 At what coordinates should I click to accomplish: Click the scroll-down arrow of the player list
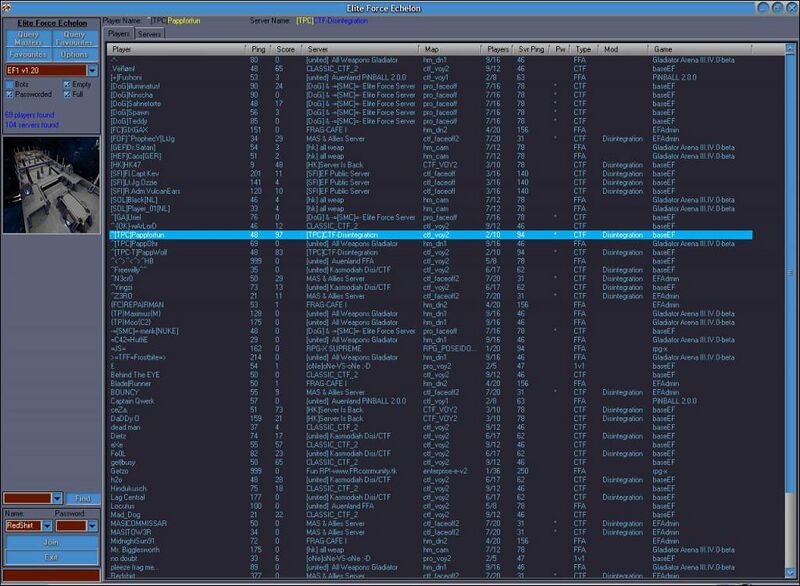pos(790,573)
